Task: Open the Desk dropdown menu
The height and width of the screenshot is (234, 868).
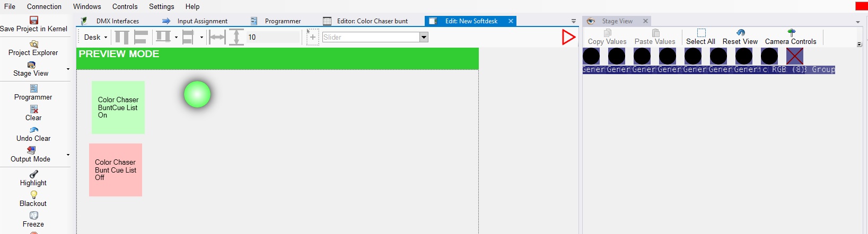Action: [x=95, y=37]
